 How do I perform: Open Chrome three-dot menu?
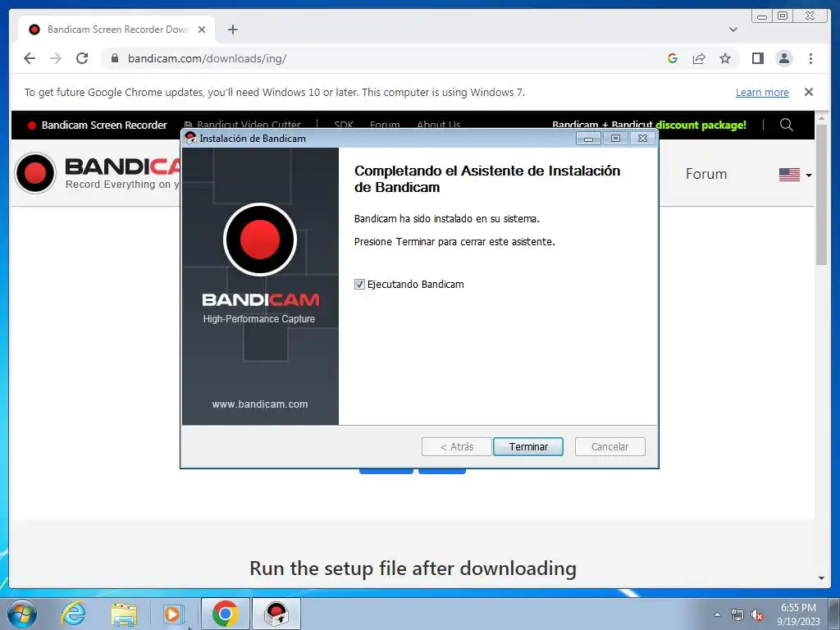click(x=810, y=58)
